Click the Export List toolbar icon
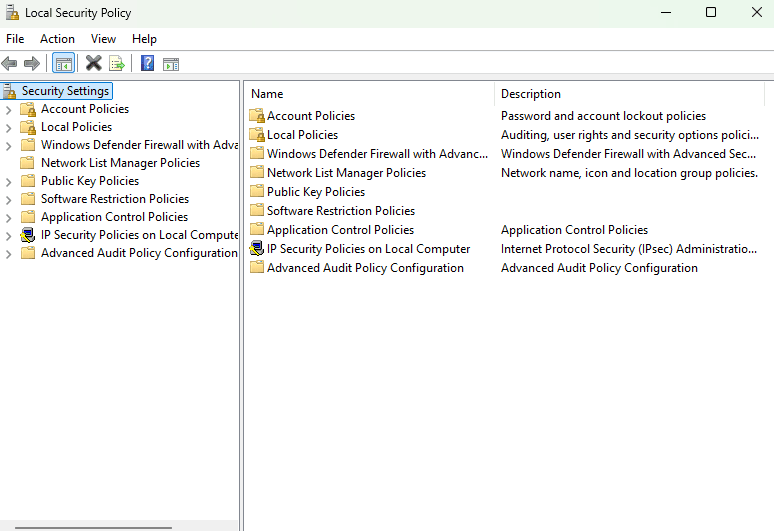This screenshot has height=531, width=774. pos(117,64)
